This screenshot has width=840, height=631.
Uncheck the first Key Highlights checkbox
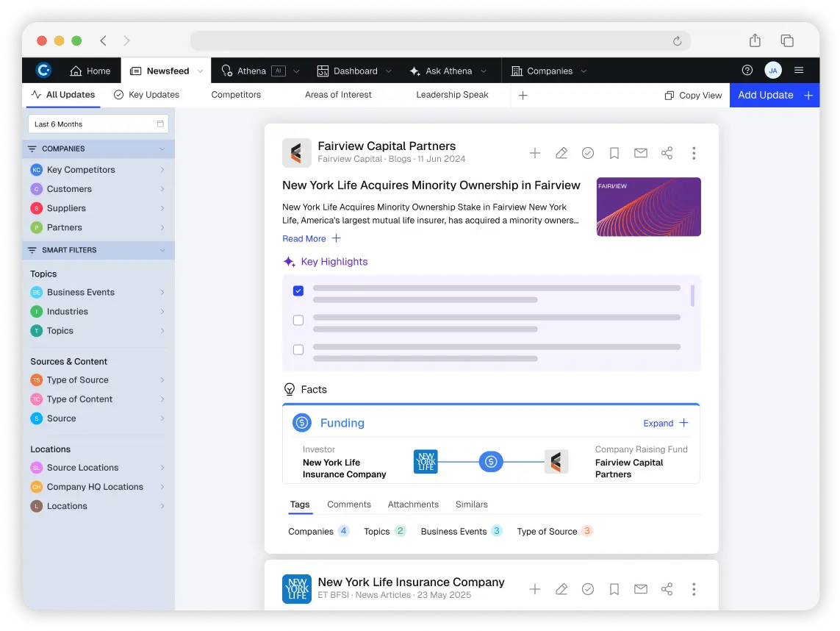(298, 290)
